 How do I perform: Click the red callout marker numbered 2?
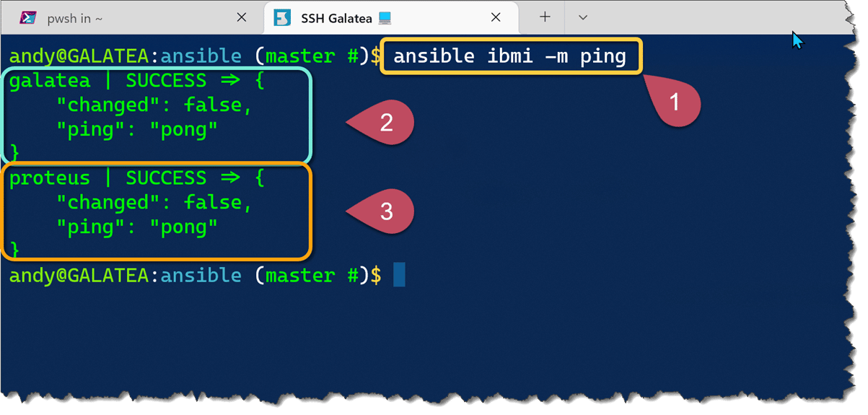point(385,123)
